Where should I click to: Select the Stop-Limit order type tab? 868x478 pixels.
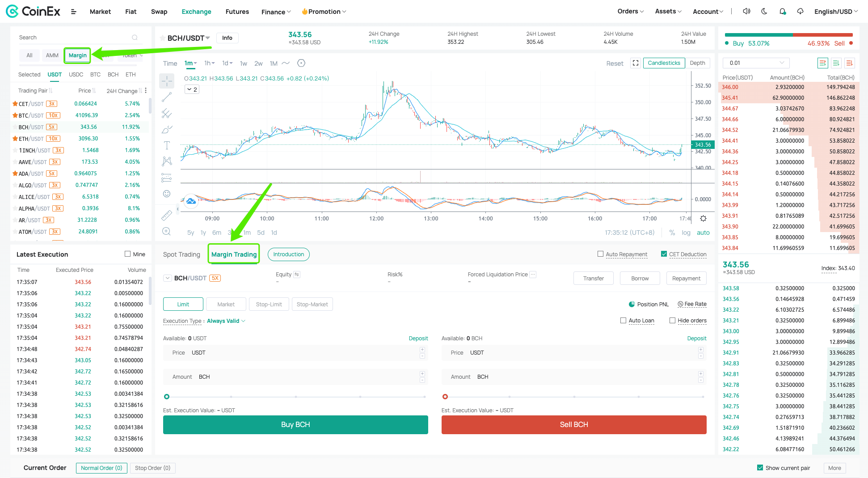[269, 305]
